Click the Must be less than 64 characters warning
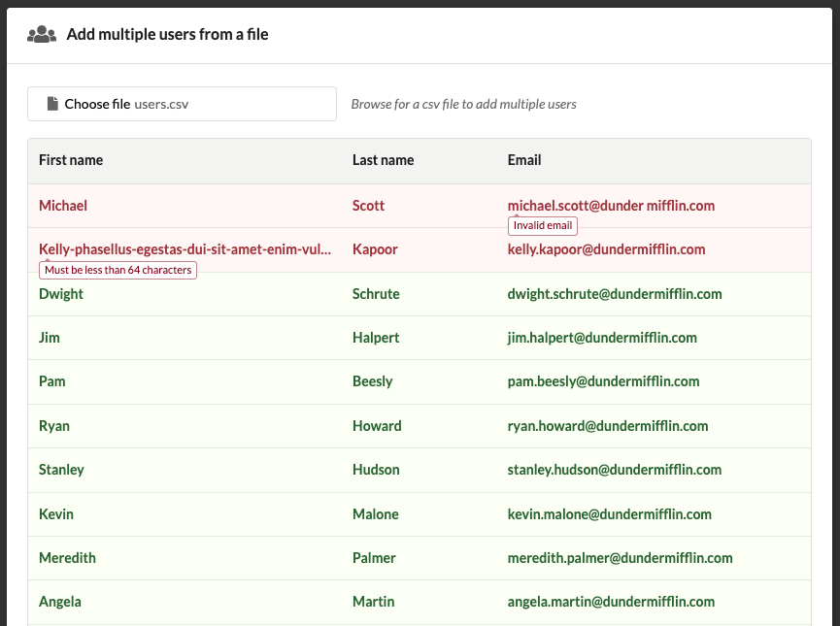Screen dimensions: 840x626 coord(118,271)
